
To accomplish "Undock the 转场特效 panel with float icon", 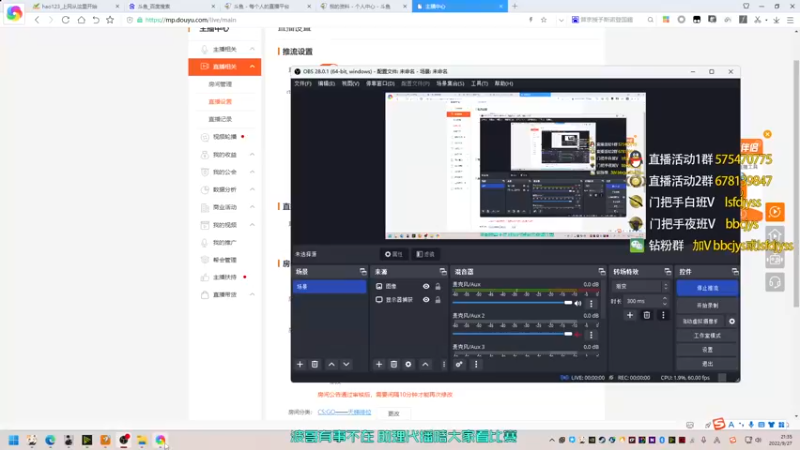I will (667, 271).
